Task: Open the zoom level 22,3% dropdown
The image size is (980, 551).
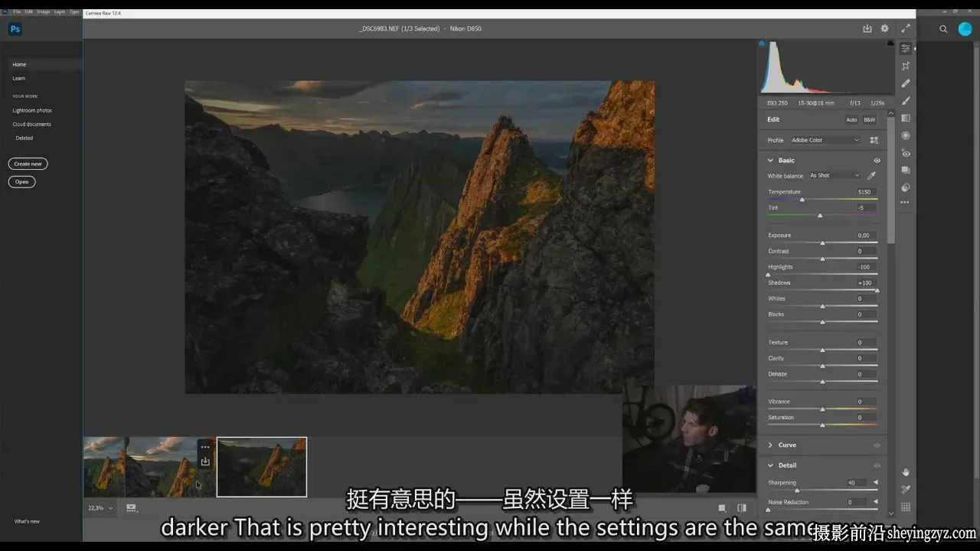Action: [x=100, y=507]
